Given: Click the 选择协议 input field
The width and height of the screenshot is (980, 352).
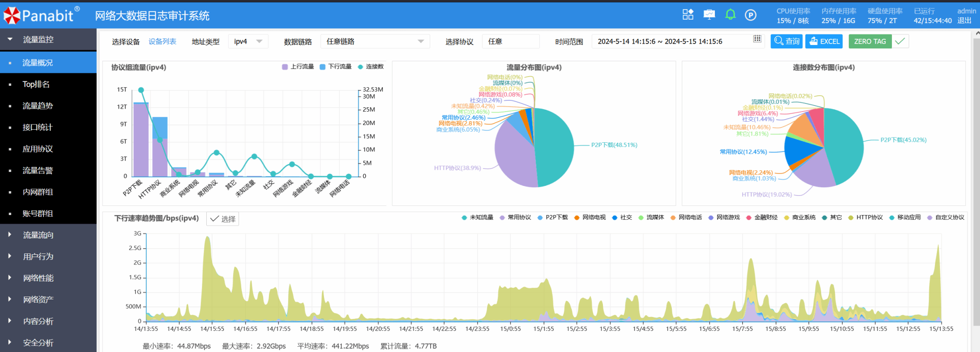Looking at the screenshot, I should pyautogui.click(x=510, y=42).
